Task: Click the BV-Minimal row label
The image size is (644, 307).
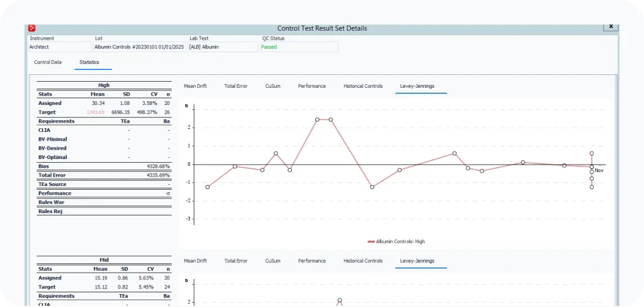Action: pos(53,139)
